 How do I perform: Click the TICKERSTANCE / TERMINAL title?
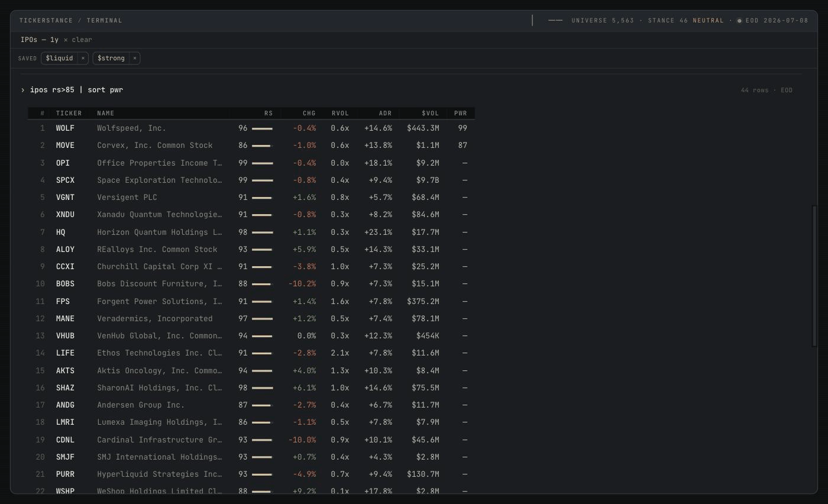71,21
